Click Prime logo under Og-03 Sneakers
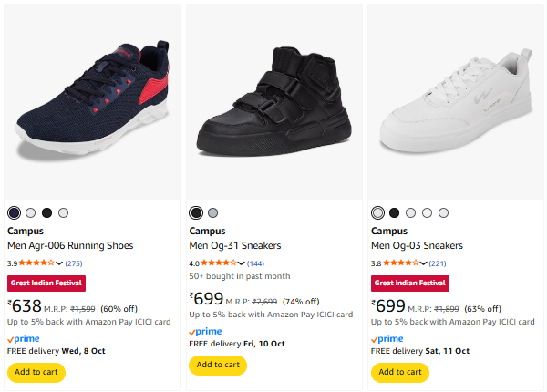547x392 pixels. pyautogui.click(x=387, y=338)
